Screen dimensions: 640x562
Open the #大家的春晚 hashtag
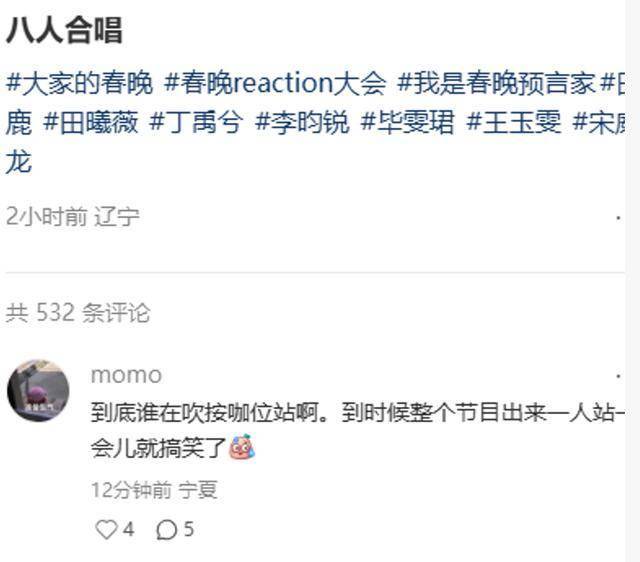[80, 83]
